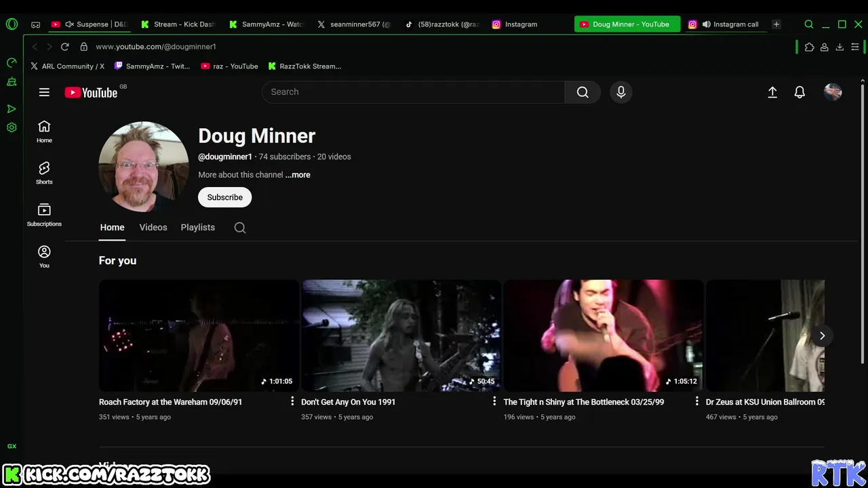The height and width of the screenshot is (488, 868).
Task: Select channel Home tab
Action: click(113, 228)
